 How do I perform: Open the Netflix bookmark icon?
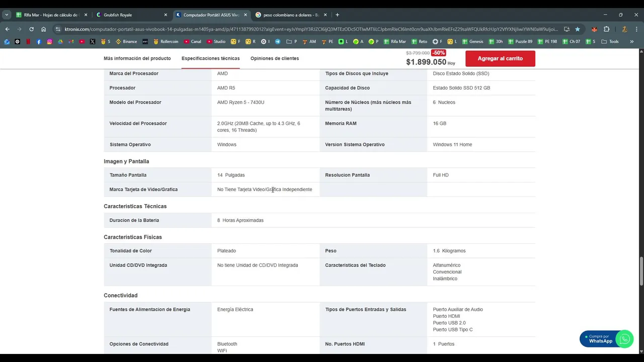tap(28, 42)
